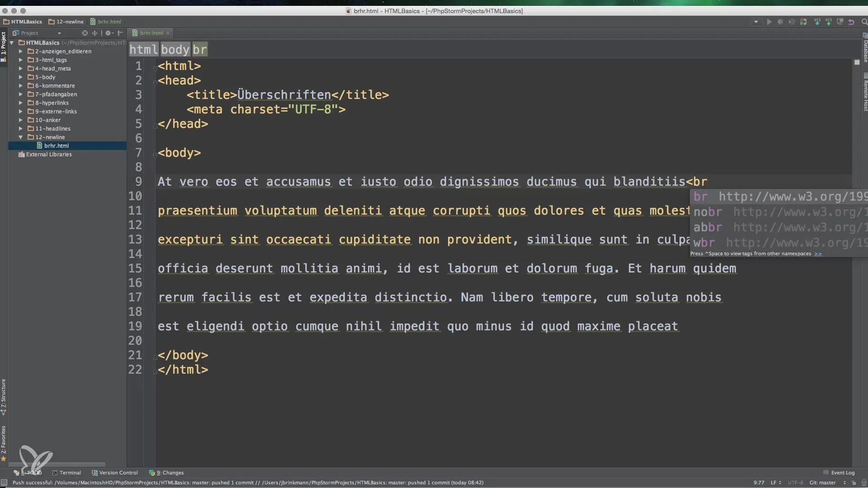Select the 10-anker folder
This screenshot has height=488, width=868.
tap(44, 120)
